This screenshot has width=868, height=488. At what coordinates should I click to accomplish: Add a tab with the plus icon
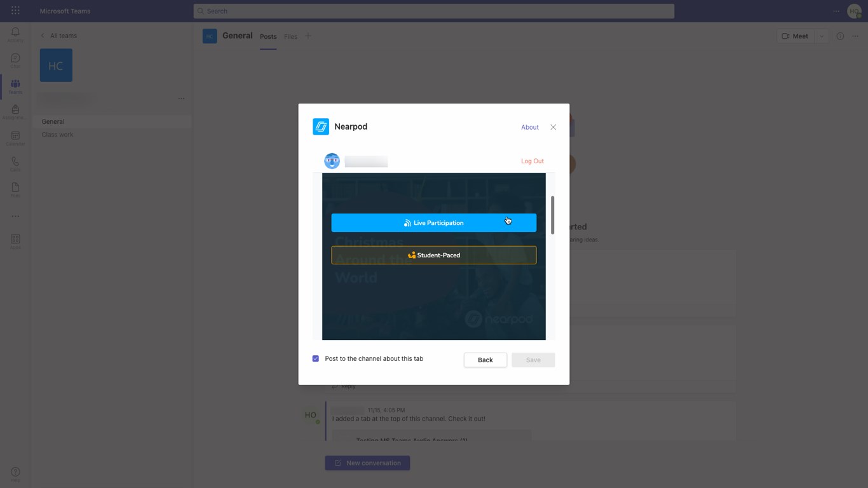pyautogui.click(x=308, y=36)
